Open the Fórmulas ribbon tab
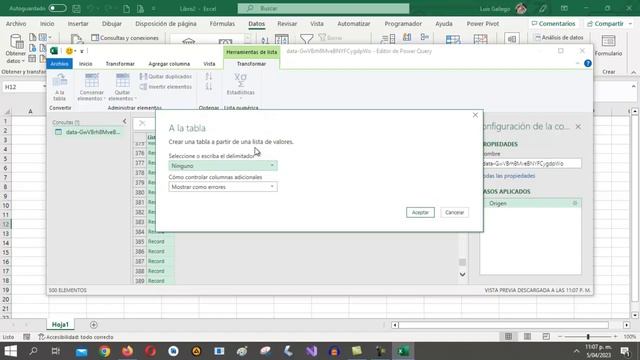The width and height of the screenshot is (640, 360). click(222, 24)
